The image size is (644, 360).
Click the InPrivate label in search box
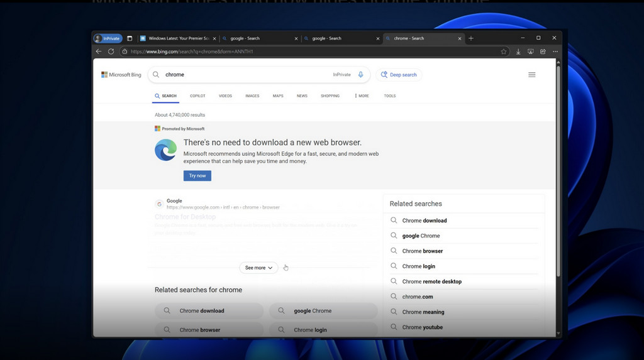click(341, 75)
